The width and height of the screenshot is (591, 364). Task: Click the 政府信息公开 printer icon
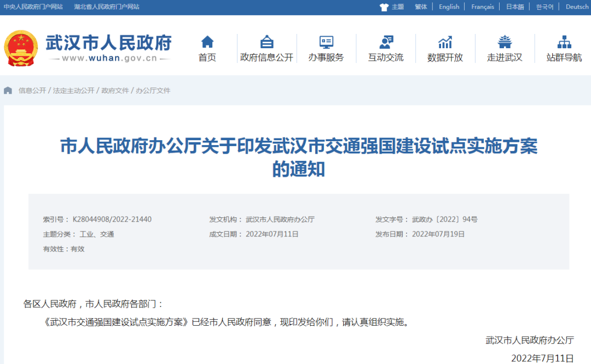click(x=266, y=42)
